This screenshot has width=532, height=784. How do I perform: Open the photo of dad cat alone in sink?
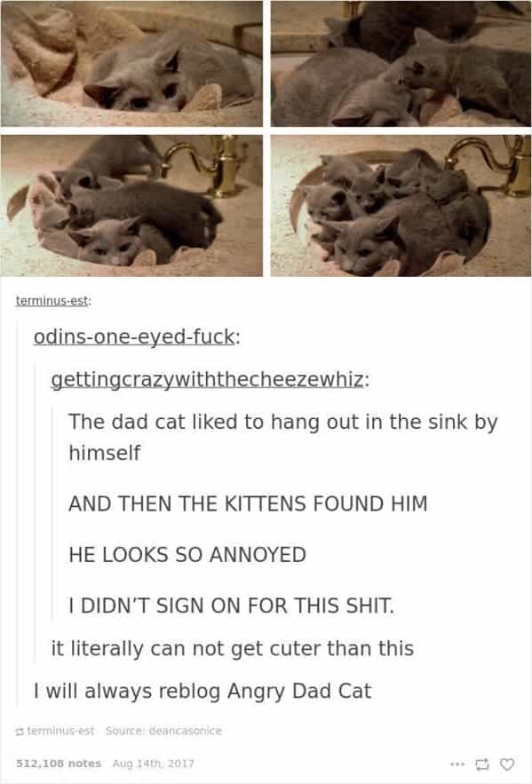tap(131, 64)
